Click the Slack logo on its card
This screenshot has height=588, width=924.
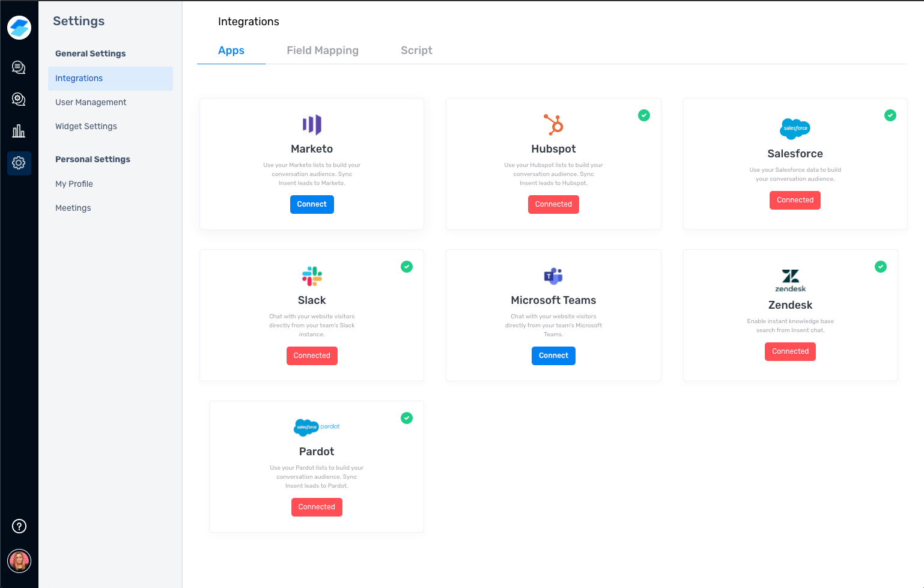tap(312, 276)
